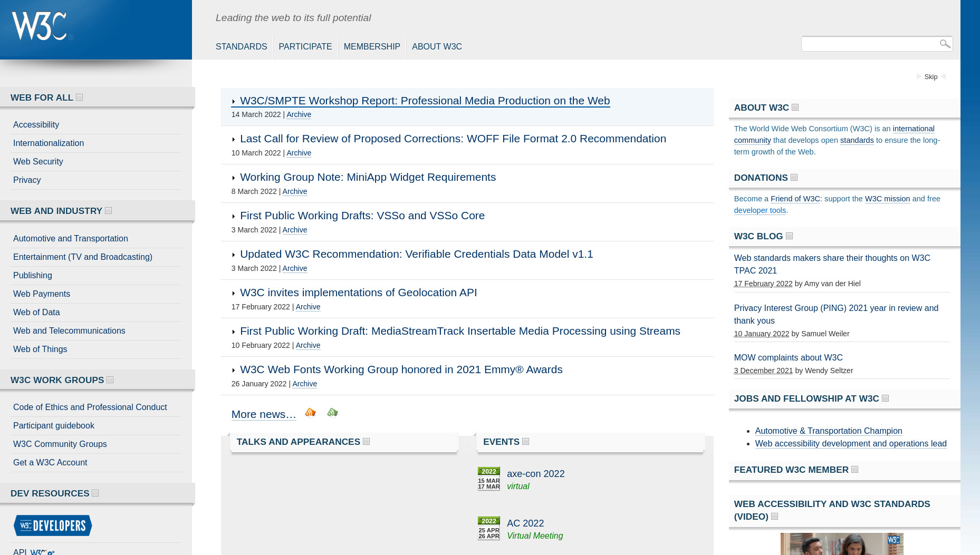The width and height of the screenshot is (980, 555).
Task: Click More news link
Action: pos(264,414)
